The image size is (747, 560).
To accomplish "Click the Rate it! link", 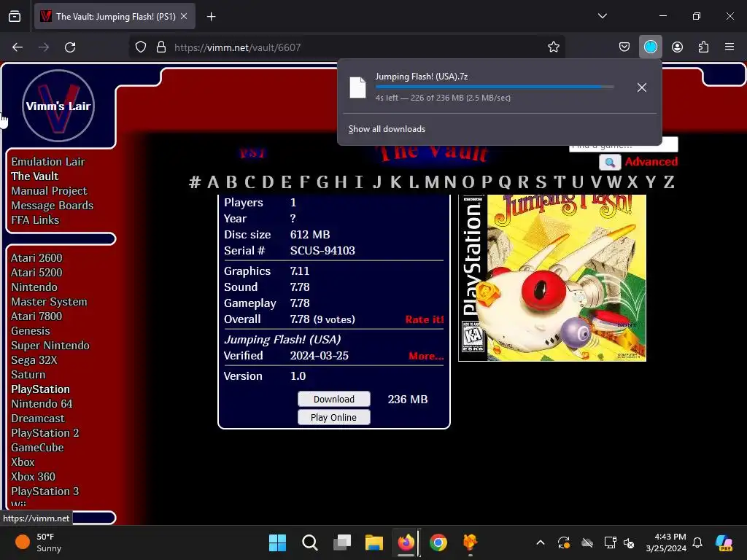I will click(x=425, y=319).
